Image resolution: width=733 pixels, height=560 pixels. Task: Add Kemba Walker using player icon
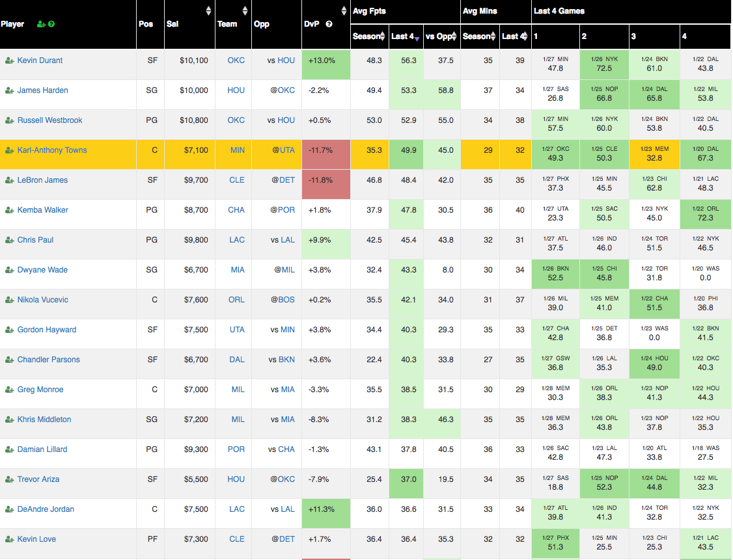pyautogui.click(x=9, y=210)
